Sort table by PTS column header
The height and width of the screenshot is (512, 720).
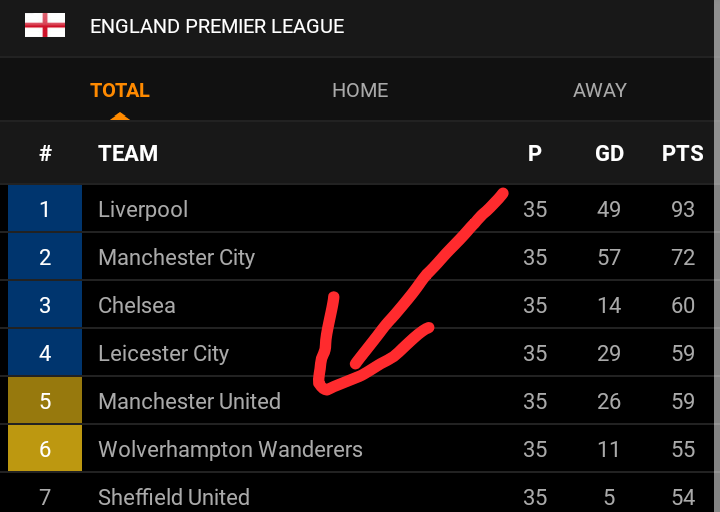pos(683,154)
